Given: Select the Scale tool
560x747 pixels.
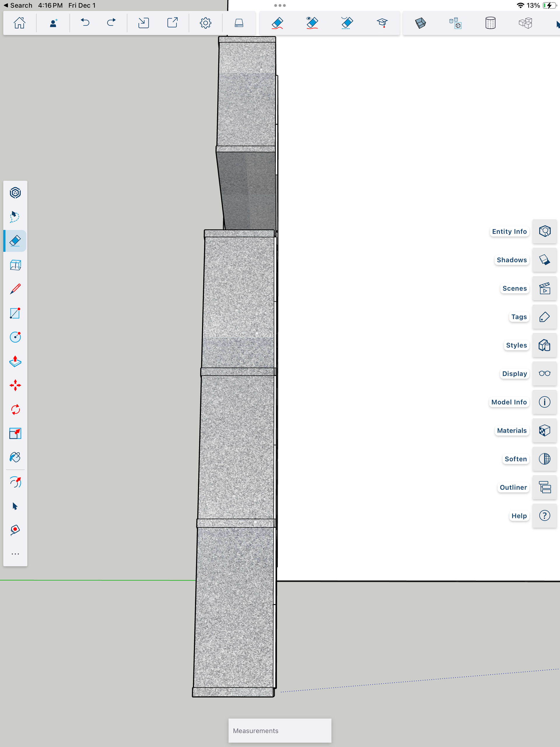Looking at the screenshot, I should tap(15, 434).
